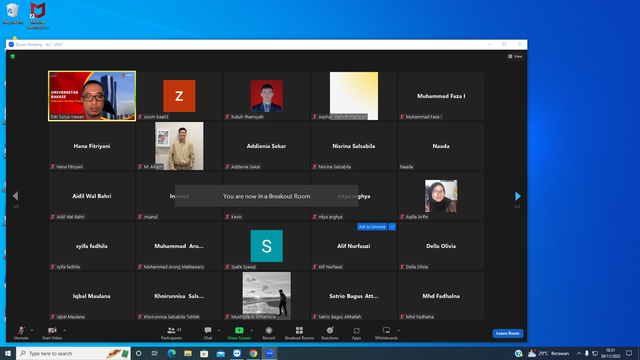Select Naada participant tile

pyautogui.click(x=441, y=146)
